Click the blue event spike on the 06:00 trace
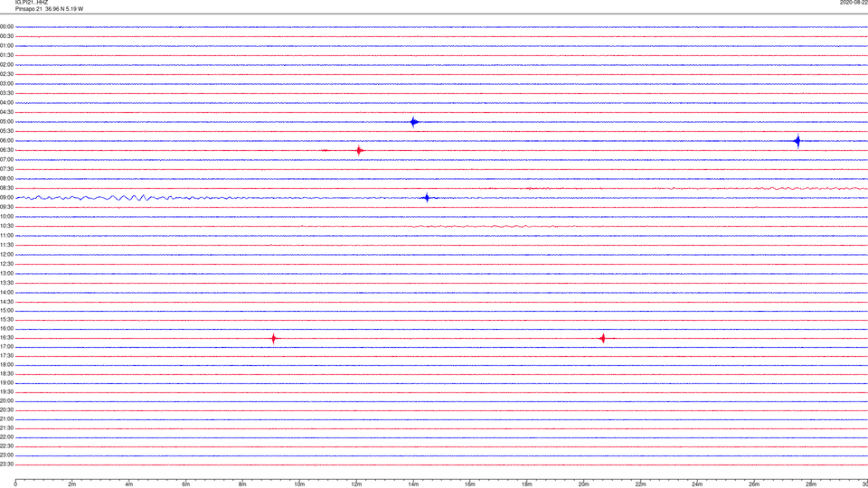Screen dimensions: 868x488 click(x=797, y=141)
